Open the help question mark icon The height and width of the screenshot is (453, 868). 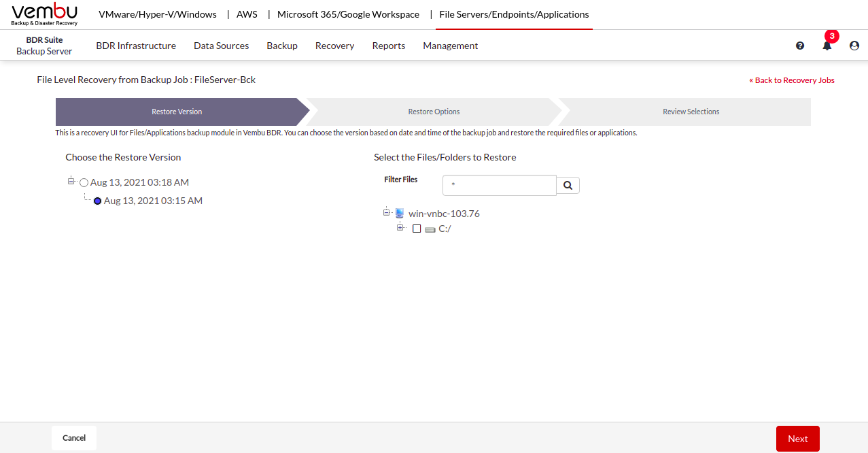pos(800,46)
